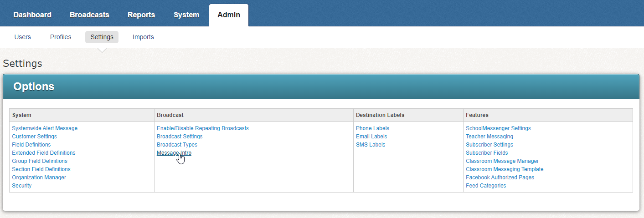Viewport: 644px width, 218px height.
Task: Open the Profiles sub-navigation item
Action: (61, 37)
